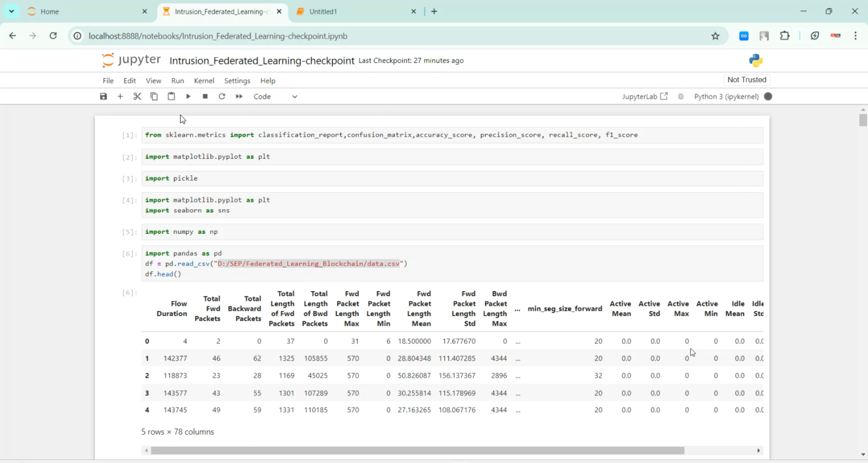Save the notebook with the floppy disk icon

(104, 97)
